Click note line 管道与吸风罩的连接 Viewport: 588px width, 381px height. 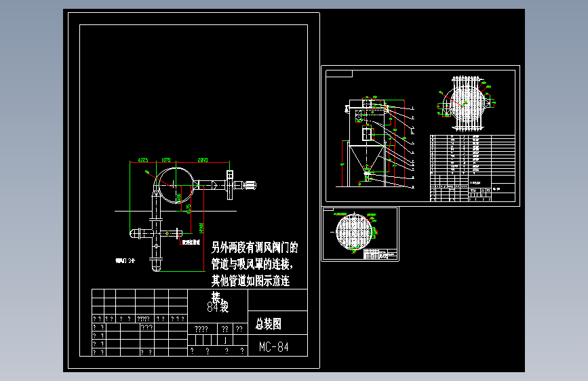point(252,264)
